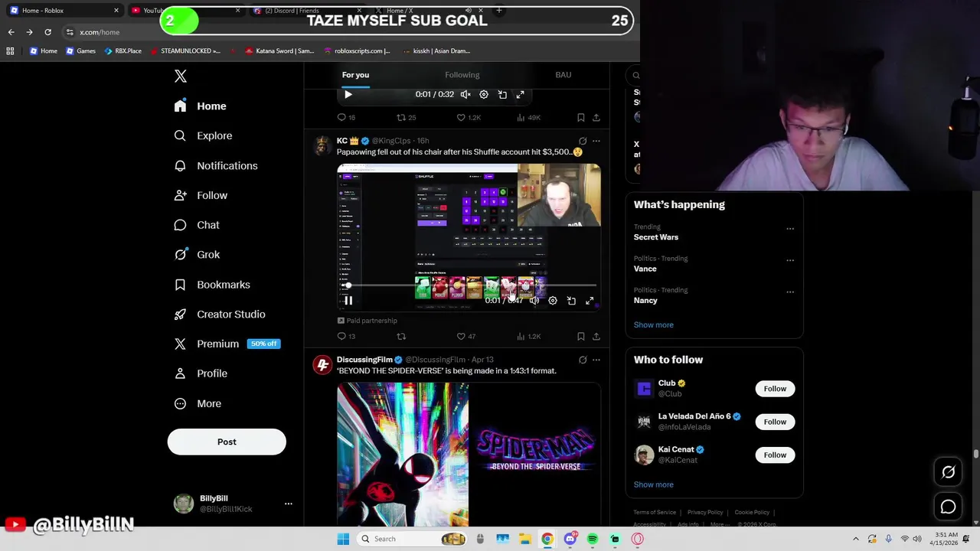The height and width of the screenshot is (551, 980).
Task: Click the page's vertical scrollbar thumb
Action: (976, 454)
